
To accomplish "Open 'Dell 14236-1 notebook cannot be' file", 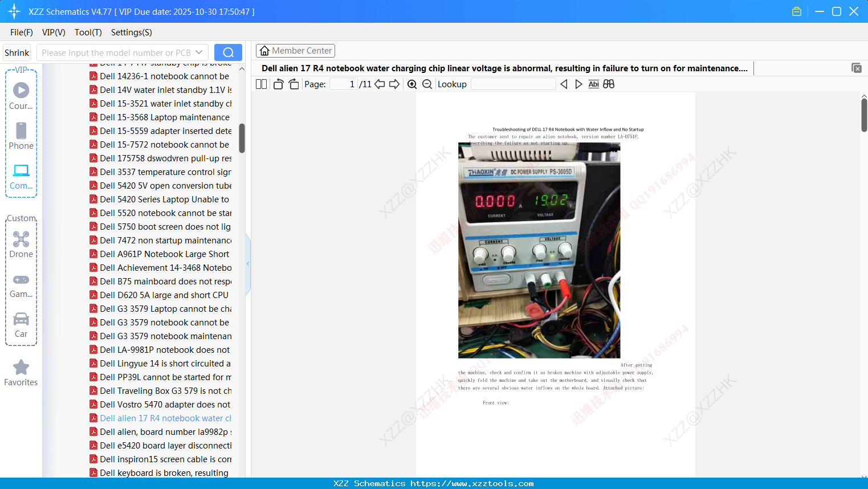I will [160, 76].
